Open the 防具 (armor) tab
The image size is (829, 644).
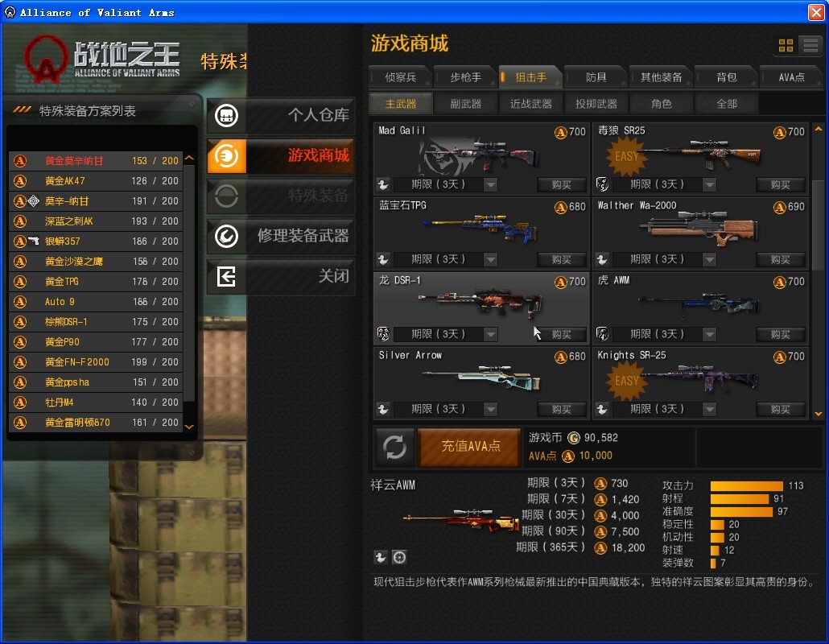pos(596,77)
